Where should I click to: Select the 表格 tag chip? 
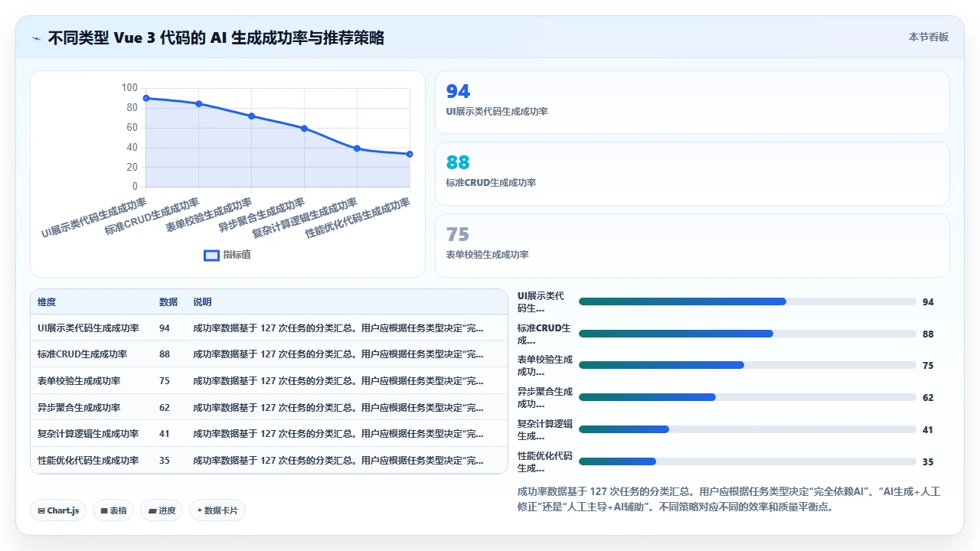point(113,510)
